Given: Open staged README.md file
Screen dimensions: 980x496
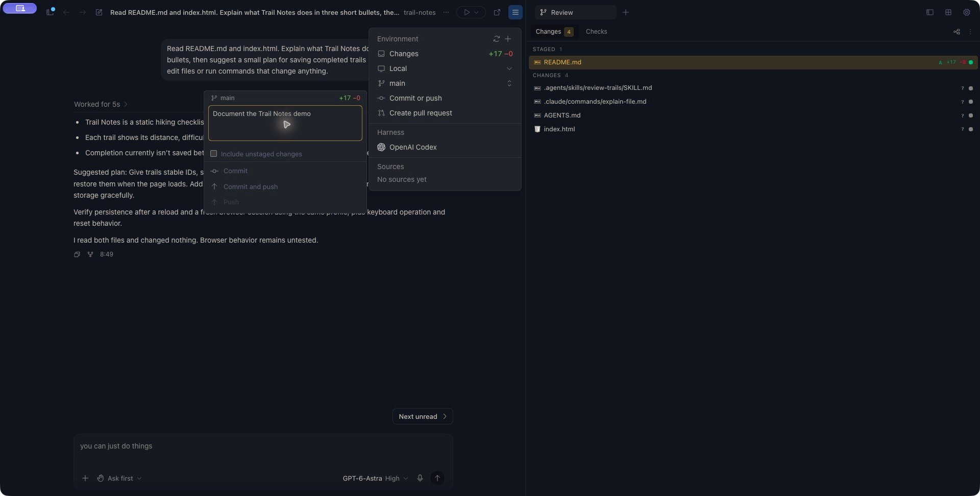Looking at the screenshot, I should [753, 62].
